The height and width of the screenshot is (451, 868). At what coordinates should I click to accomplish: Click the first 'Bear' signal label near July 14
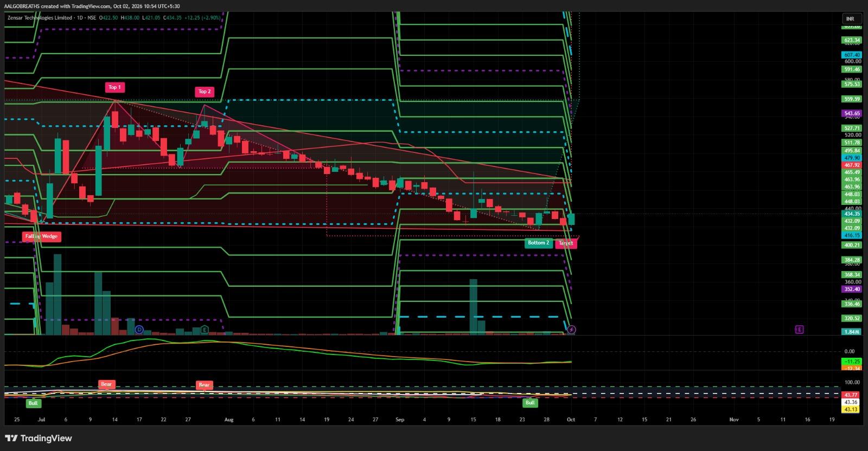point(106,384)
